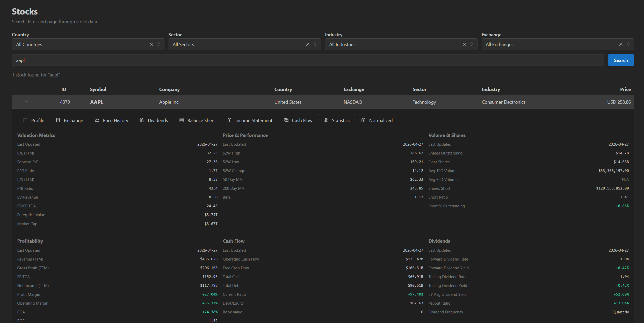Click the Short % Outstanding value +0.88%
Image resolution: width=644 pixels, height=323 pixels.
tap(622, 206)
